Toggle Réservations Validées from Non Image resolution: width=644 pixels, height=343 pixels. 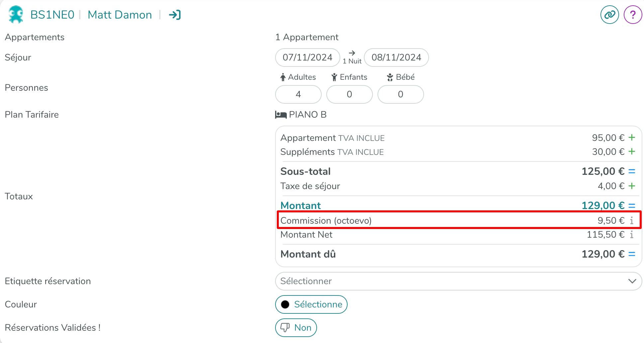pos(296,328)
